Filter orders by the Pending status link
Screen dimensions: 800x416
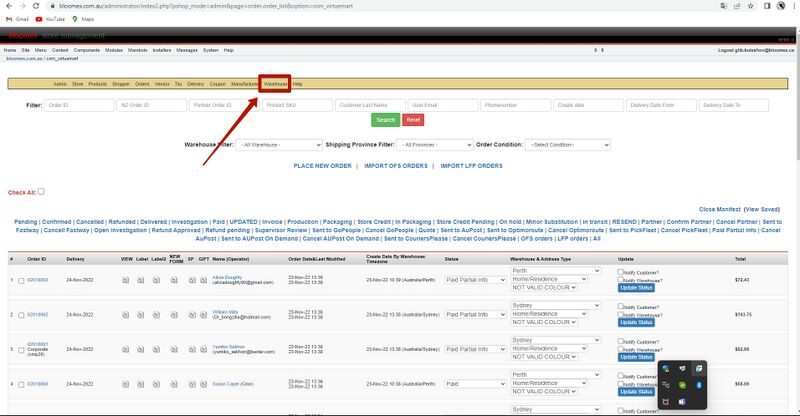tap(26, 222)
